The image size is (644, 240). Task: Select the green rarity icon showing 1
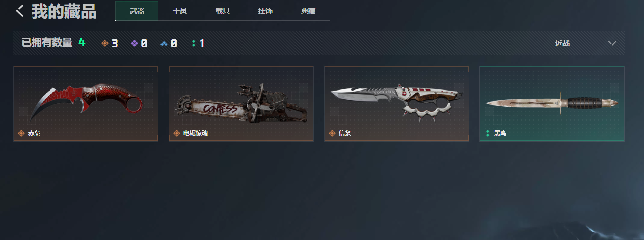coord(194,43)
